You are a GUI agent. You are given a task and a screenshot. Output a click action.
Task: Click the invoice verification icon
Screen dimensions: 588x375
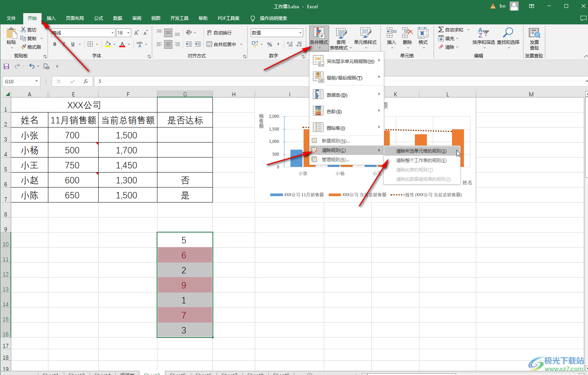(x=534, y=33)
